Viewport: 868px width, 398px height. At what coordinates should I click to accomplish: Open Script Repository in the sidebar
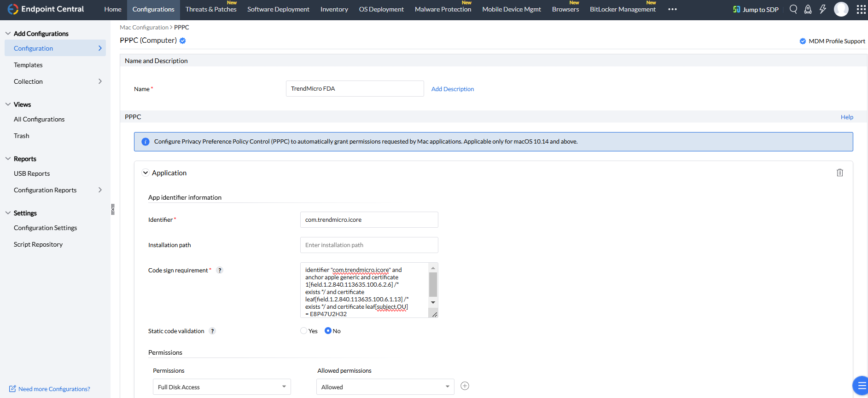(x=38, y=244)
